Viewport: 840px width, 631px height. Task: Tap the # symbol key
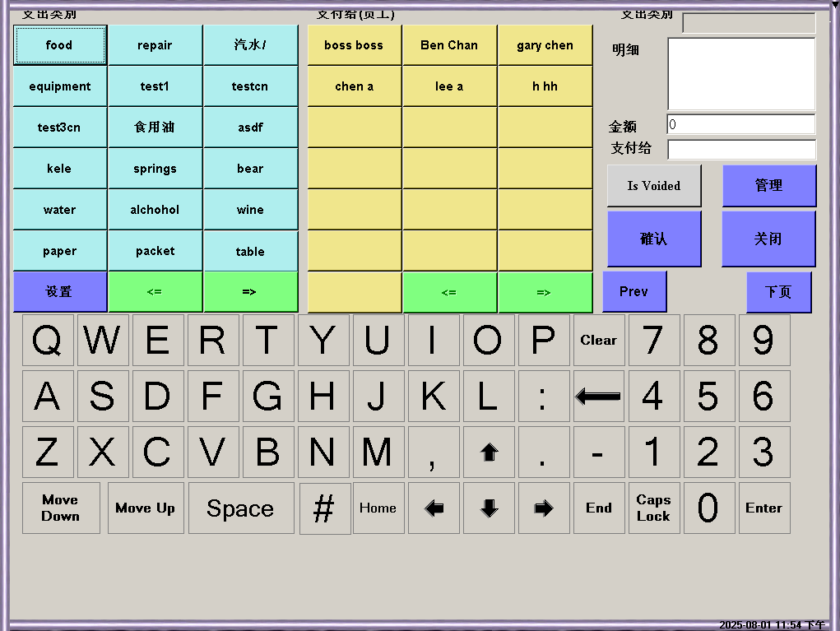click(x=324, y=508)
